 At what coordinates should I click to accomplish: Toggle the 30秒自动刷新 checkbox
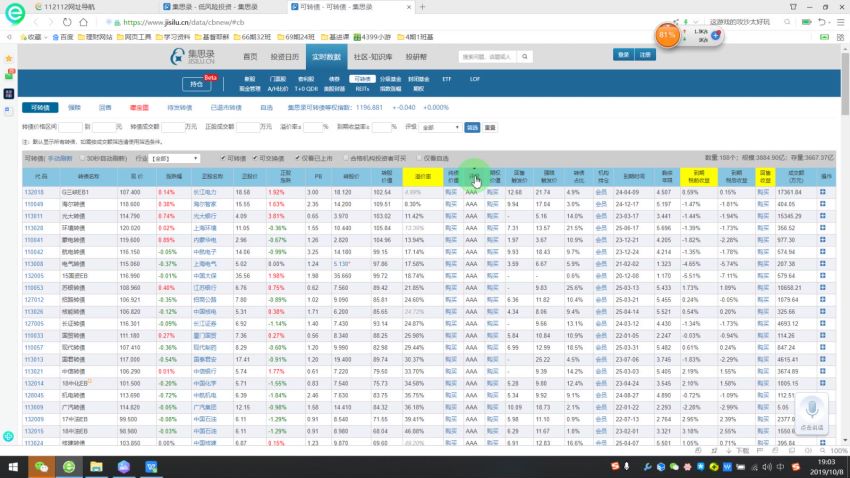(x=82, y=158)
